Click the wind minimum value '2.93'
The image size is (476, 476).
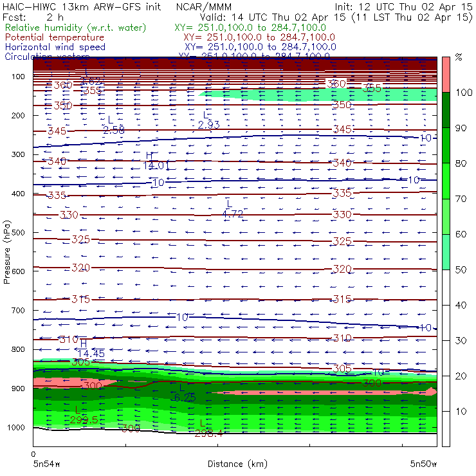[208, 124]
